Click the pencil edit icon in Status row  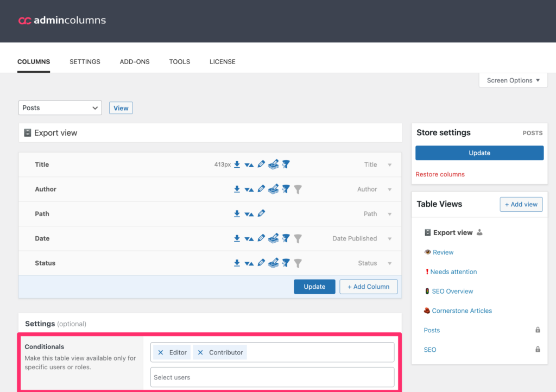coord(261,263)
